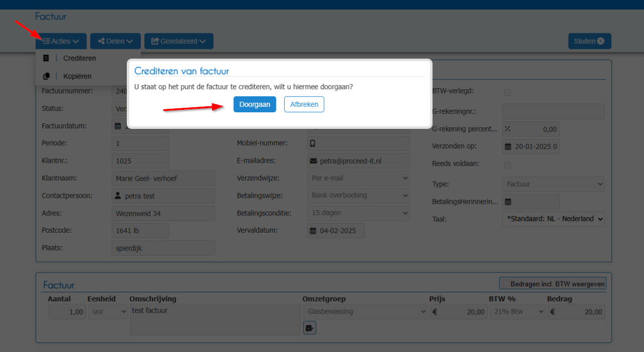Toggle the BTW-verlegd checkbox
This screenshot has width=644, height=352.
tap(507, 92)
